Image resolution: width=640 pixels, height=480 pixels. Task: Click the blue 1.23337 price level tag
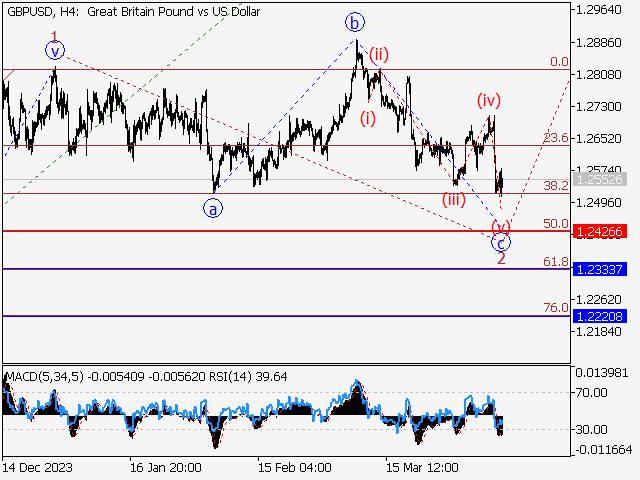[600, 269]
